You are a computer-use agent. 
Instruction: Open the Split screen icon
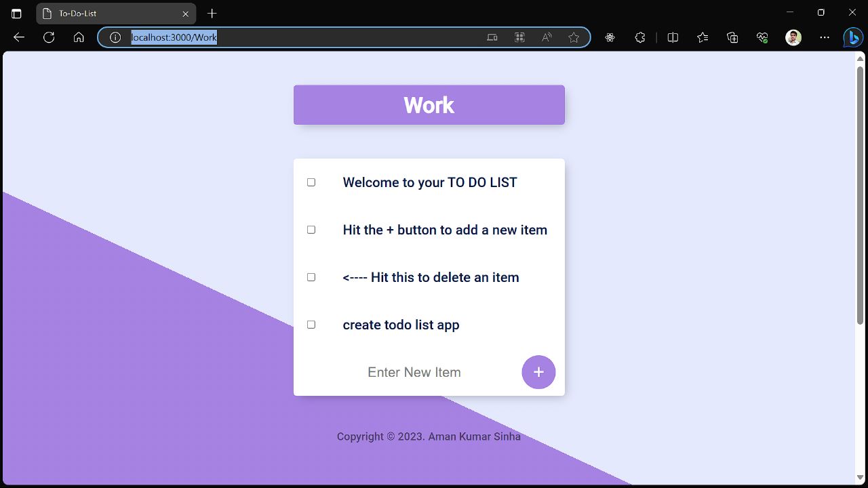click(x=672, y=37)
